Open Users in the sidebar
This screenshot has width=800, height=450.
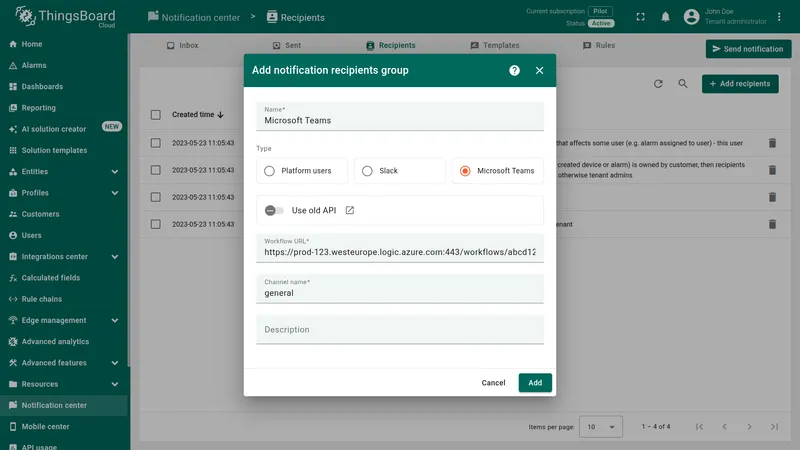tap(64, 235)
